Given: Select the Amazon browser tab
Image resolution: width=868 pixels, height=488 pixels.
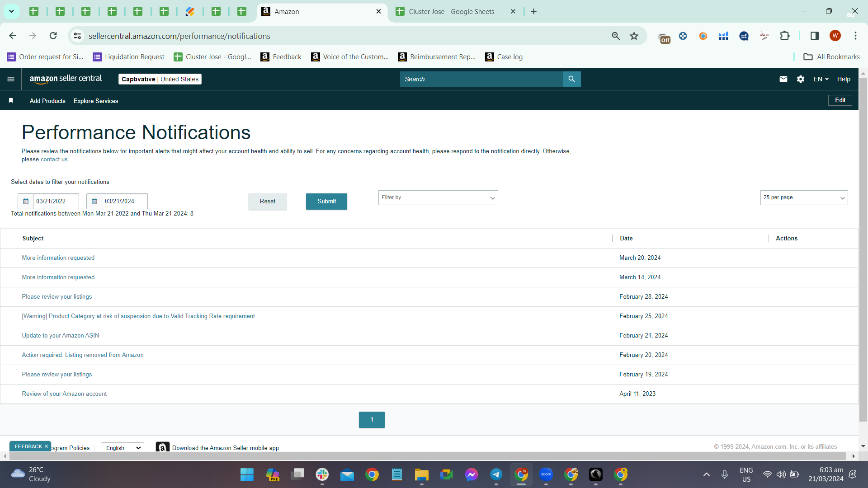Looking at the screenshot, I should click(322, 12).
